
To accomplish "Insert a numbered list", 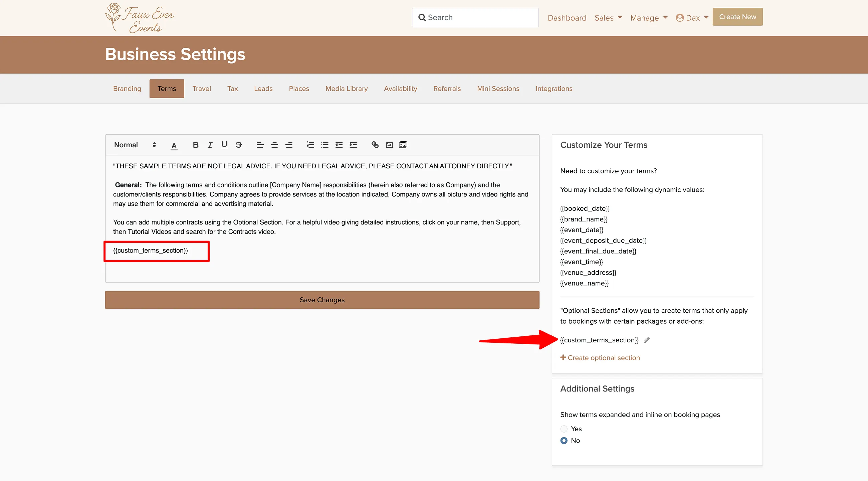I will coord(310,145).
